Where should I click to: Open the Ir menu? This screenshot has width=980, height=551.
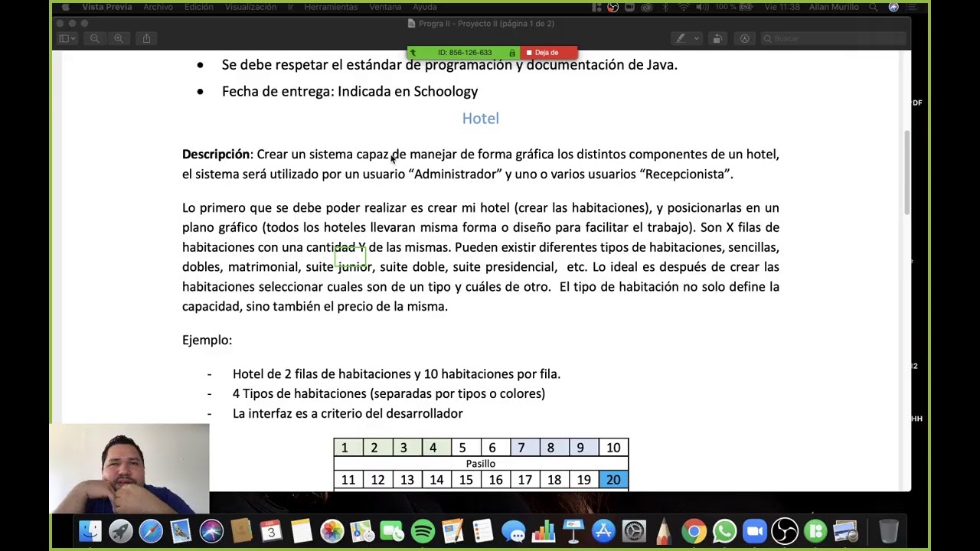pos(290,7)
